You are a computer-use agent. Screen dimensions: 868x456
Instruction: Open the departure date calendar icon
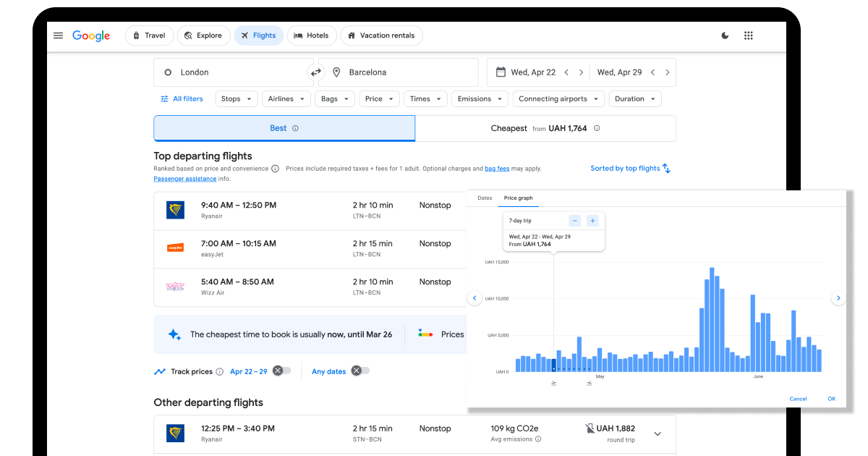click(x=501, y=72)
